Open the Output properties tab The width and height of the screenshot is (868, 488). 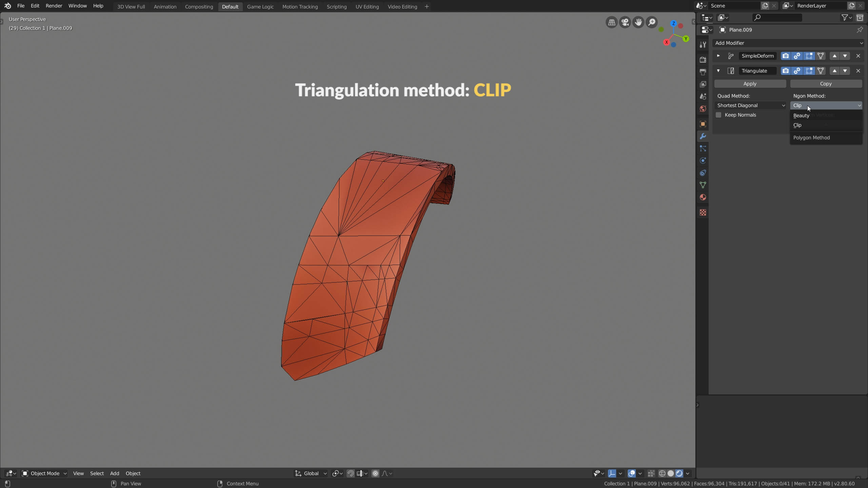[703, 72]
